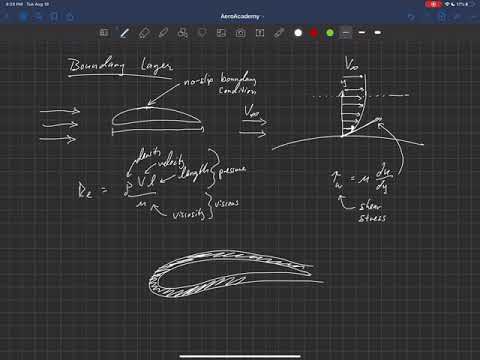The width and height of the screenshot is (480, 360).
Task: Open search in the notebook
Action: [39, 16]
